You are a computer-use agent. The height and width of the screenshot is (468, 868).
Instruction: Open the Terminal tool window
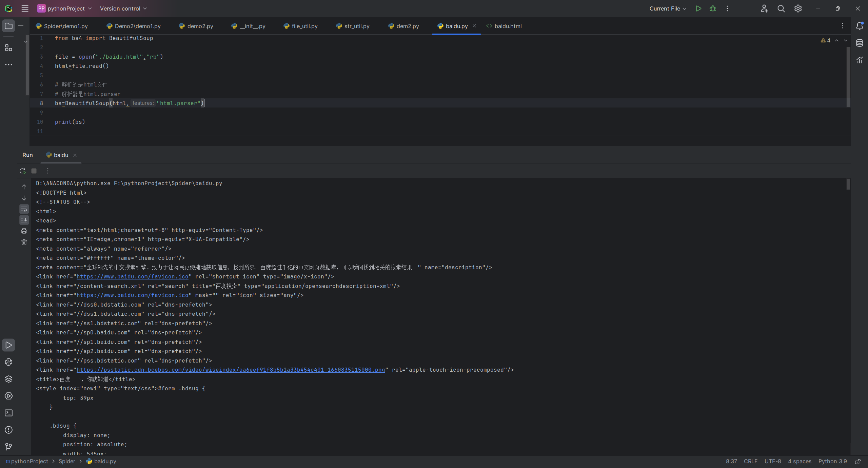(x=8, y=413)
